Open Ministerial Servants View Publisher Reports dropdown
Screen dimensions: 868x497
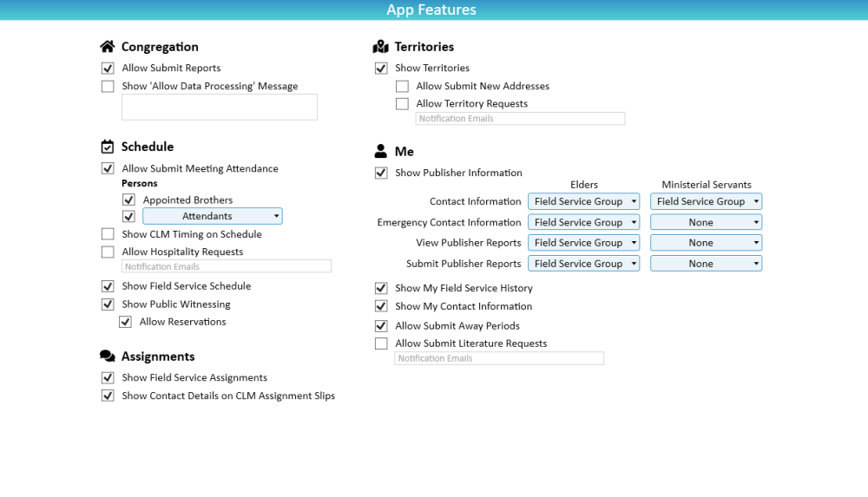706,243
